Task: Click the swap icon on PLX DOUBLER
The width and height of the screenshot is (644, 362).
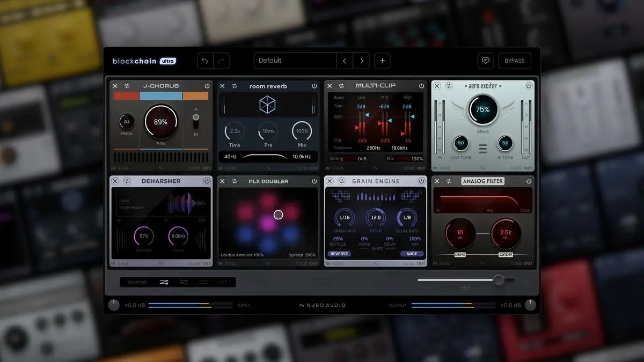Action: [234, 181]
